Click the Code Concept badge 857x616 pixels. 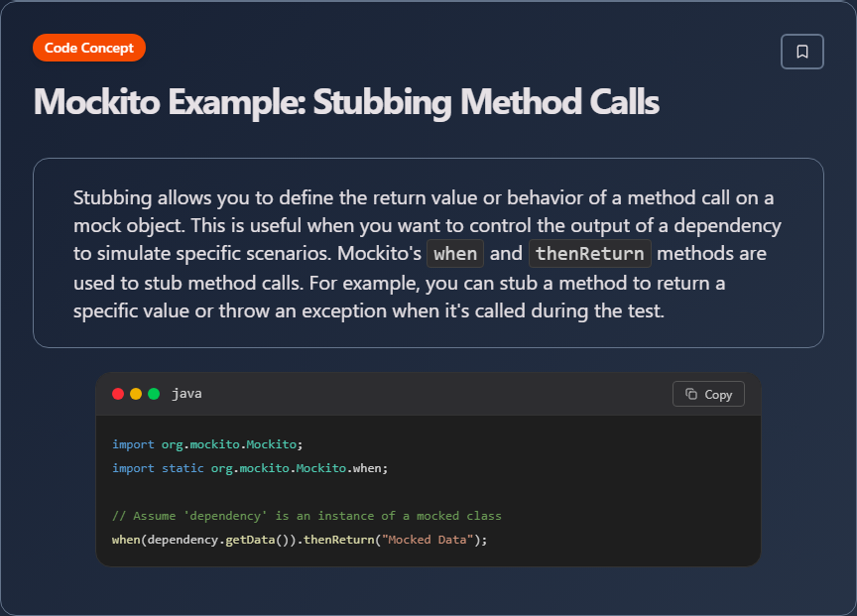[89, 48]
